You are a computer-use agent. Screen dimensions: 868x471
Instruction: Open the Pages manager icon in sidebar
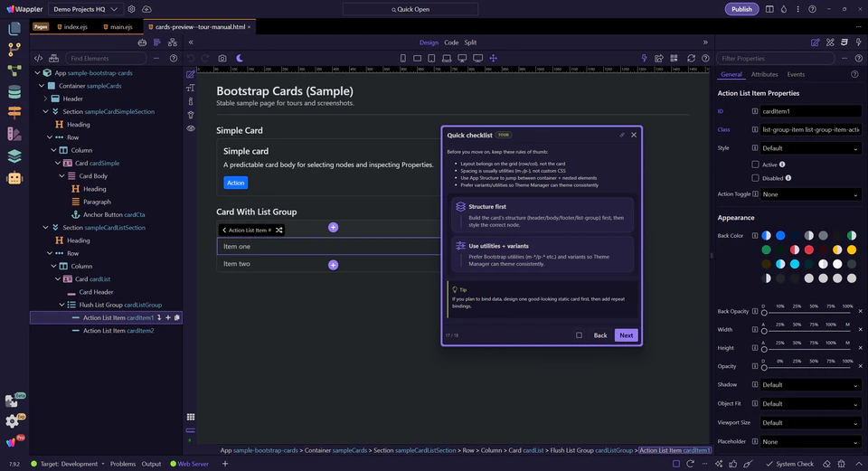point(14,28)
